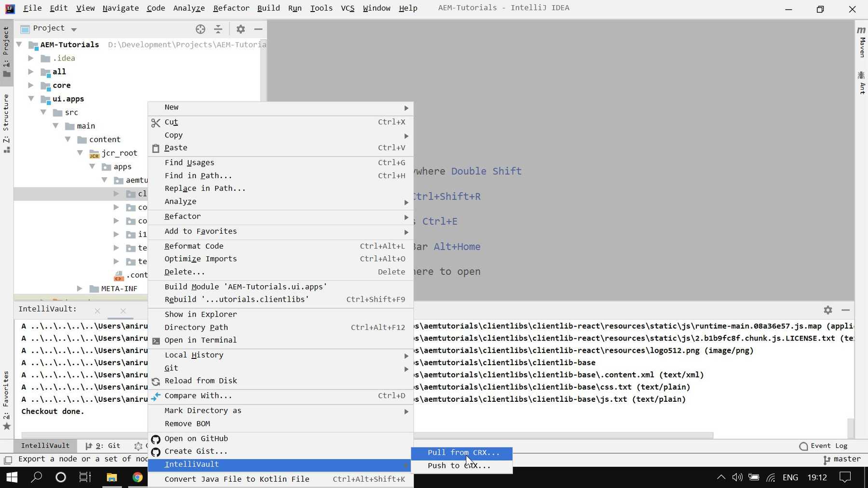Collapse all nodes using Collapse All icon
This screenshot has width=868, height=488.
tap(219, 29)
